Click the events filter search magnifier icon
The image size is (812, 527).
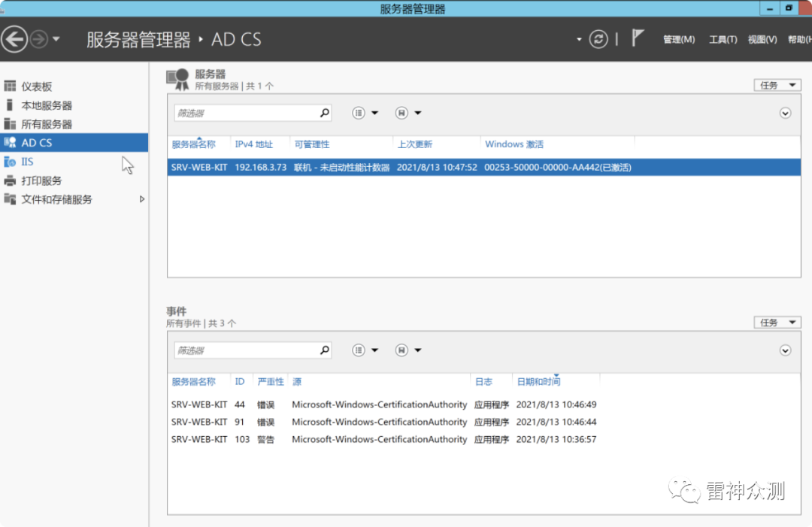pyautogui.click(x=324, y=350)
